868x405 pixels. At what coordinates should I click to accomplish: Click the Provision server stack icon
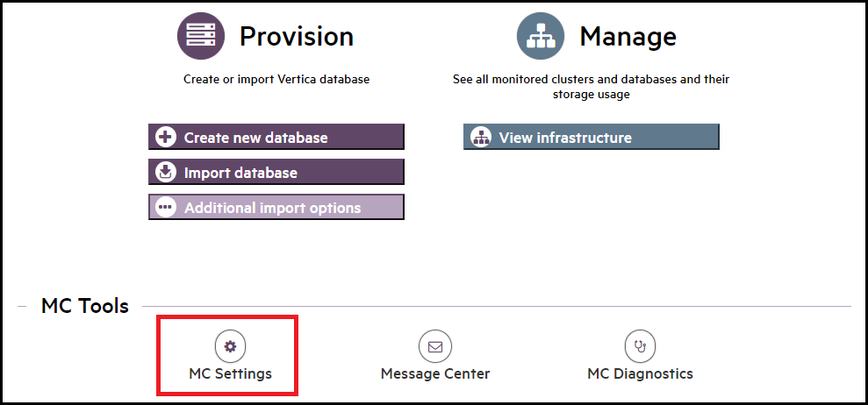202,36
